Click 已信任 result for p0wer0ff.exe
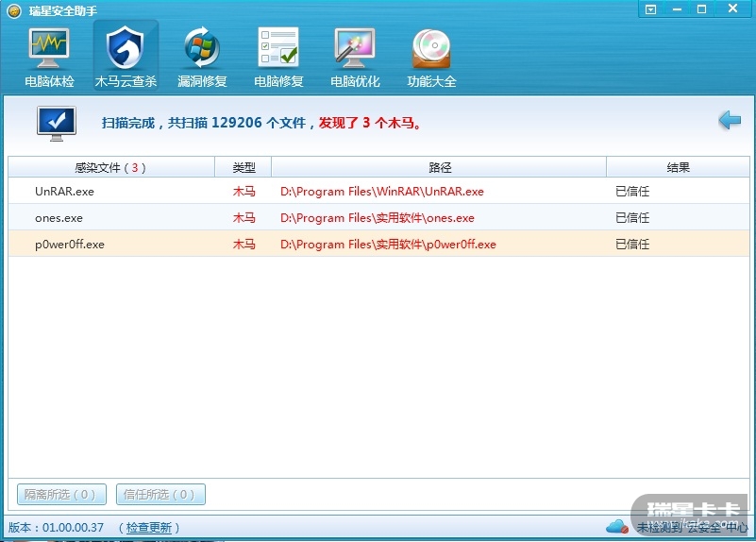Viewport: 756px width, 542px height. point(632,245)
